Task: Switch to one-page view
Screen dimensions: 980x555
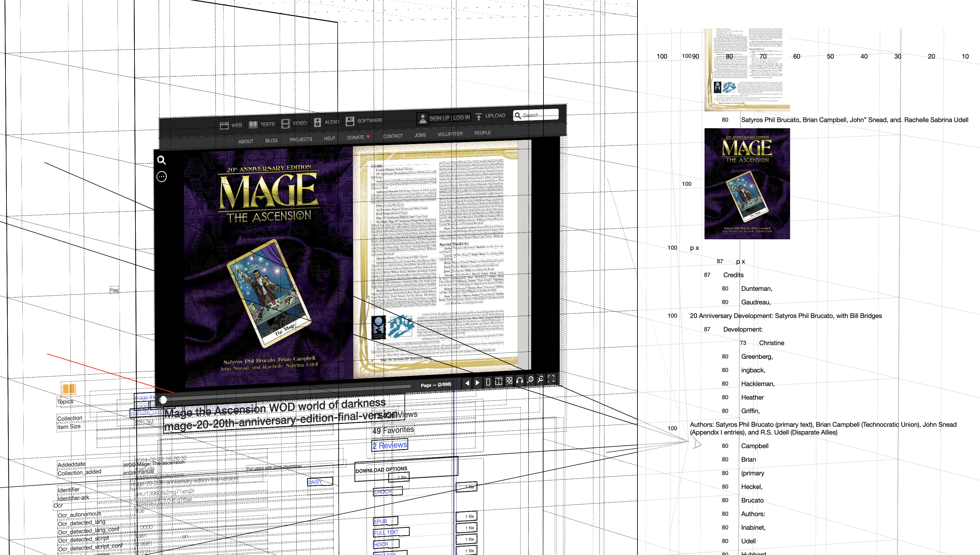Action: (488, 382)
